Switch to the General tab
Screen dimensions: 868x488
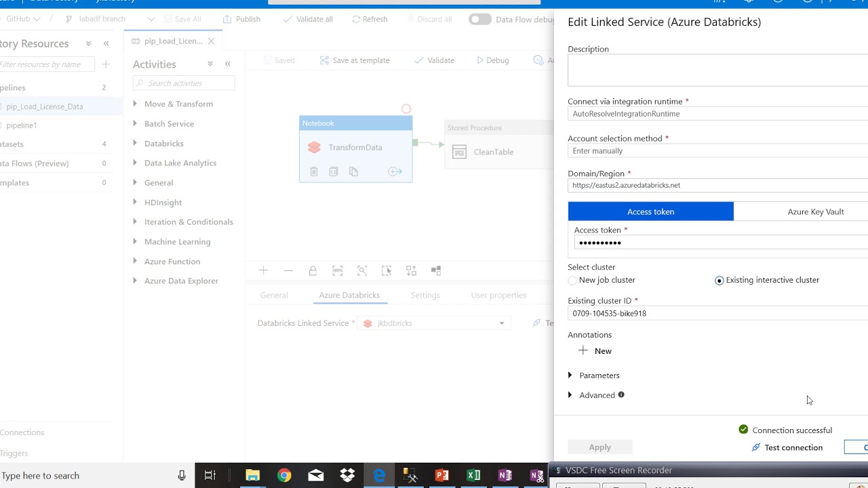pos(274,295)
